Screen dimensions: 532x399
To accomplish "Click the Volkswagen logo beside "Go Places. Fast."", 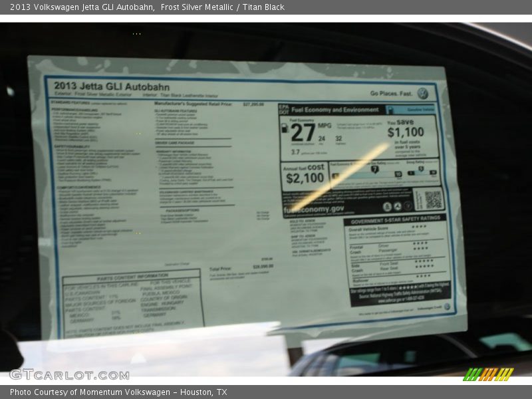I will click(422, 93).
